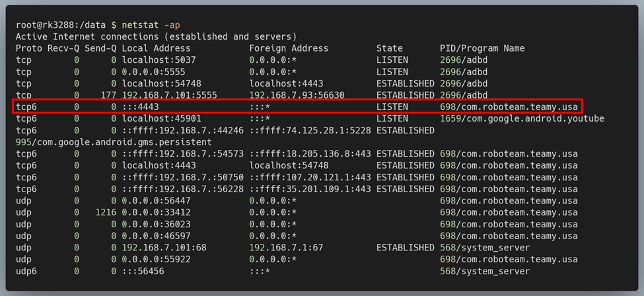Click the 995/com.google.android.gms.persistent line

point(114,142)
